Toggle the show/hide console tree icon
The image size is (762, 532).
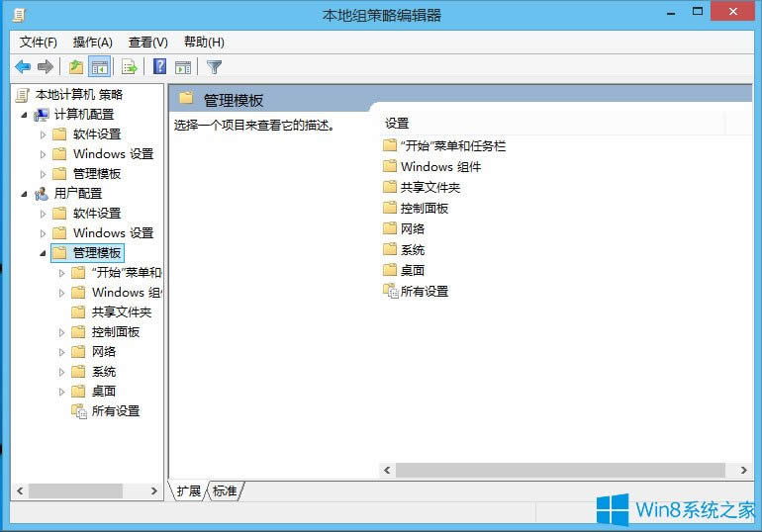click(100, 67)
